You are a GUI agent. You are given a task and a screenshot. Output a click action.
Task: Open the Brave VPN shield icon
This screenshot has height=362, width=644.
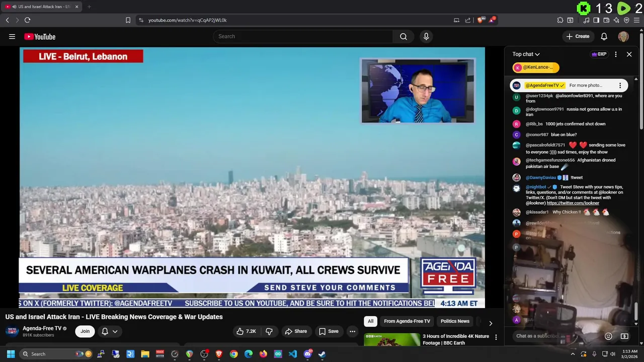(626, 20)
